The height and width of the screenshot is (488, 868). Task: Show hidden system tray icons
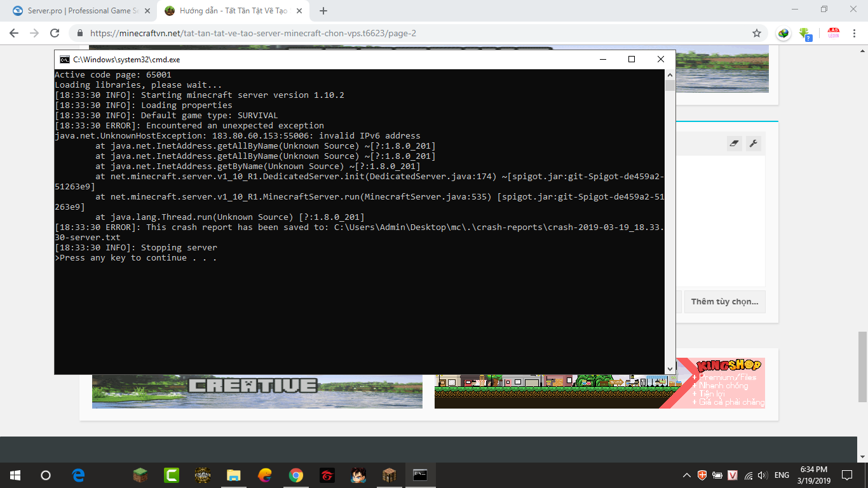coord(687,475)
